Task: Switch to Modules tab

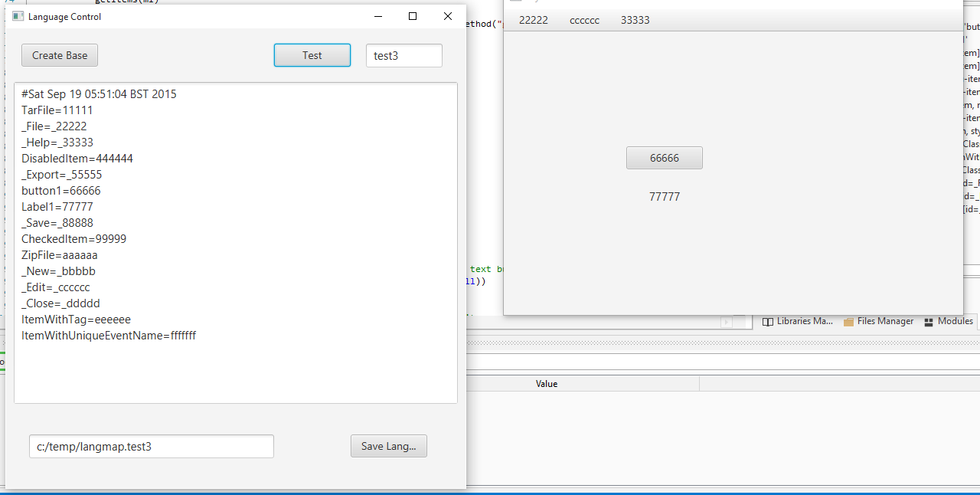Action: pos(949,321)
